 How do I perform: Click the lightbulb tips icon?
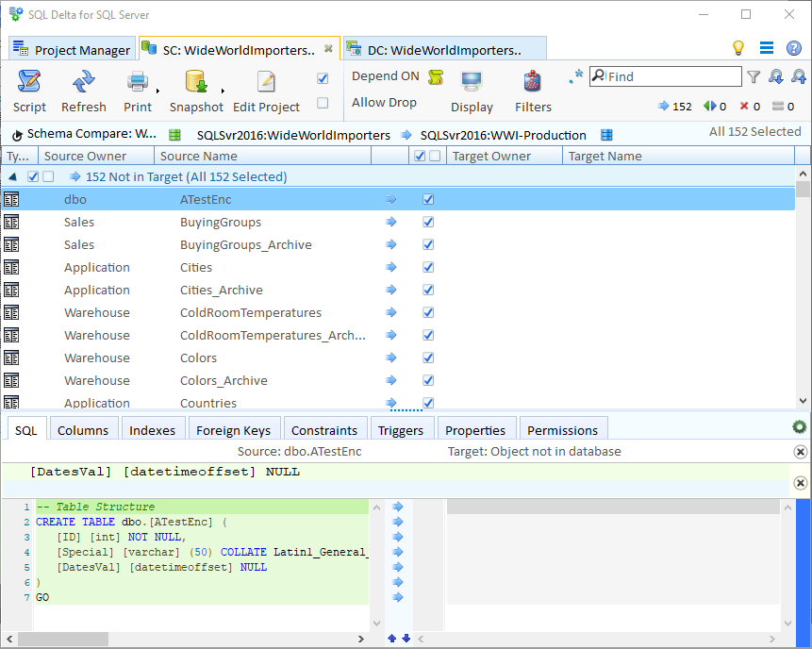click(x=738, y=48)
